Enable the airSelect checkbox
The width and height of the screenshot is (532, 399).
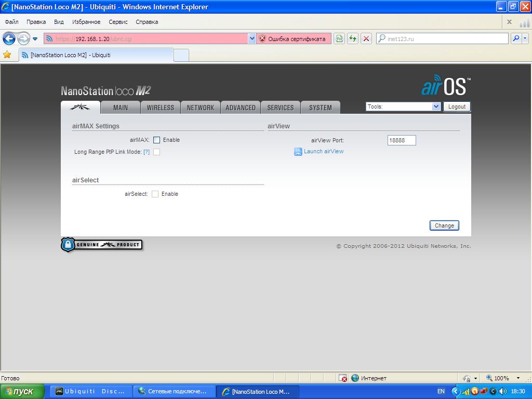tap(155, 194)
